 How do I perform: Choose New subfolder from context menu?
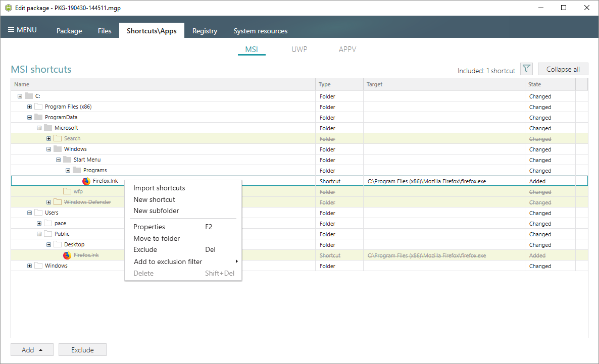coord(183,211)
